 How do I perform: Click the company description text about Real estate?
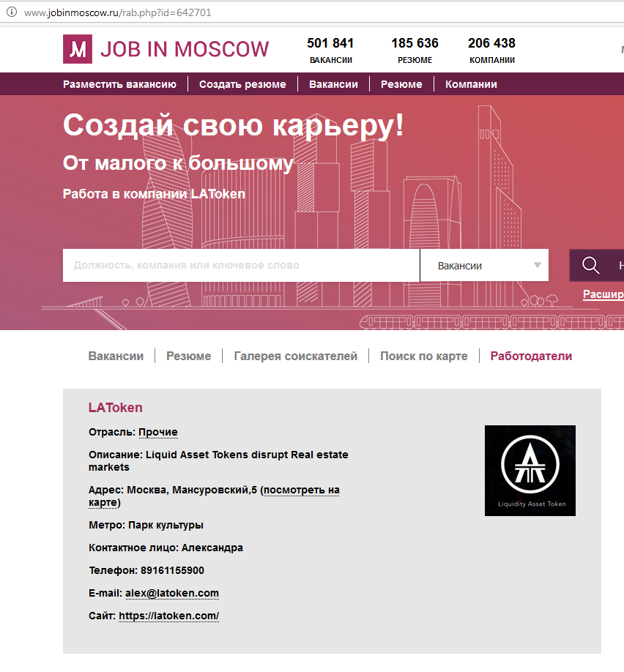pyautogui.click(x=218, y=460)
